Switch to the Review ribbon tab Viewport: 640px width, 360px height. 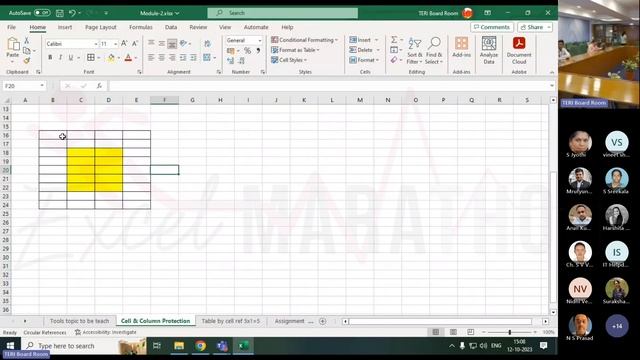198,27
